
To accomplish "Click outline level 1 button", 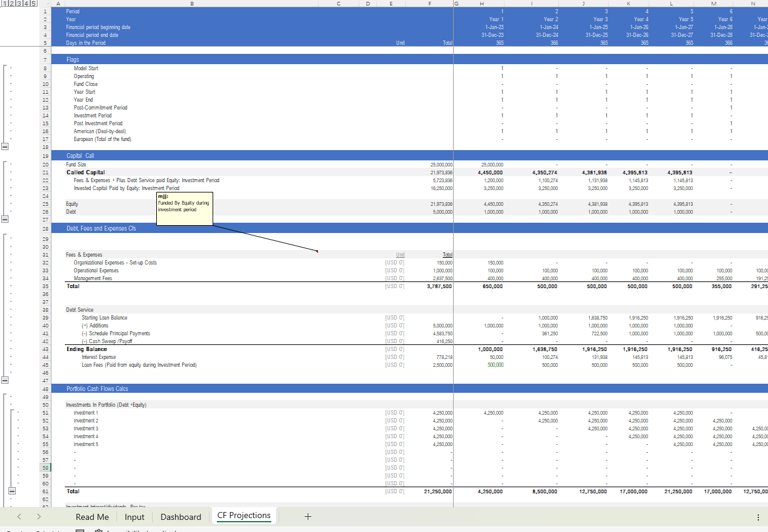I will coord(4,4).
